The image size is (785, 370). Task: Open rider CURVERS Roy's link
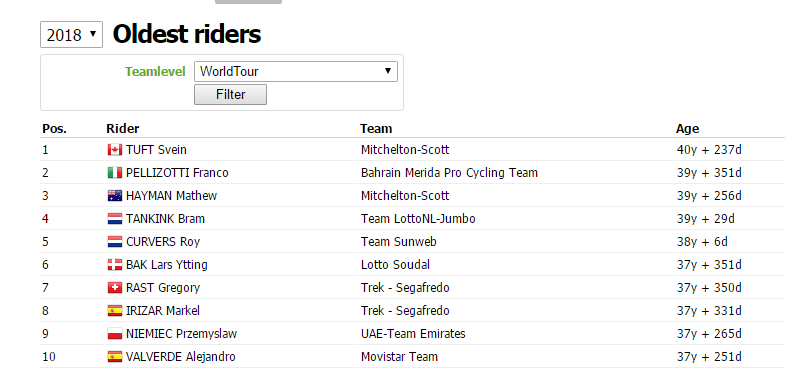[x=163, y=242]
